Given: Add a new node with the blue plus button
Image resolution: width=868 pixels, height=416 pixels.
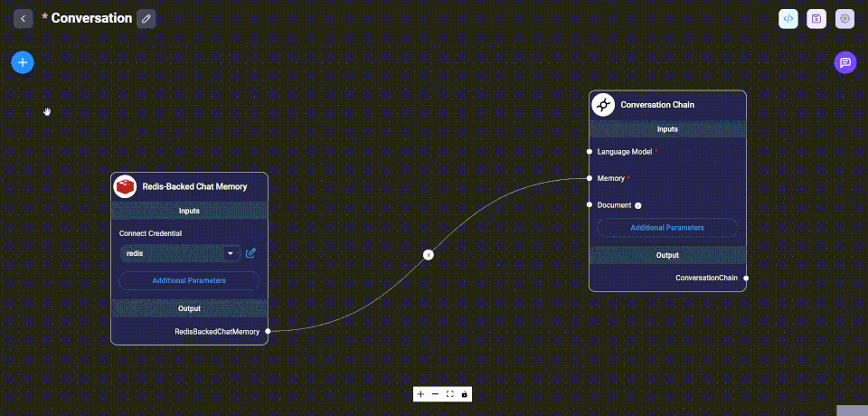Looking at the screenshot, I should tap(23, 62).
